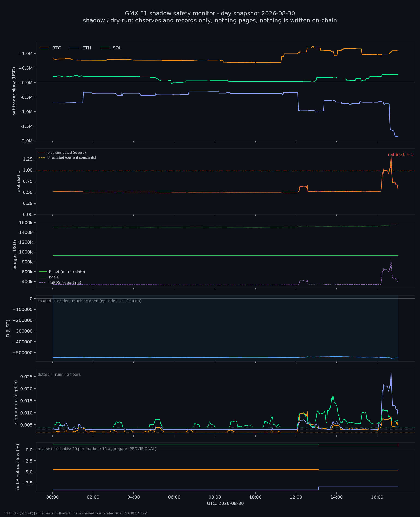Viewport: 420px width, 517px height.
Task: Click the '−300000' D axis tick
Action: [x=23, y=331]
